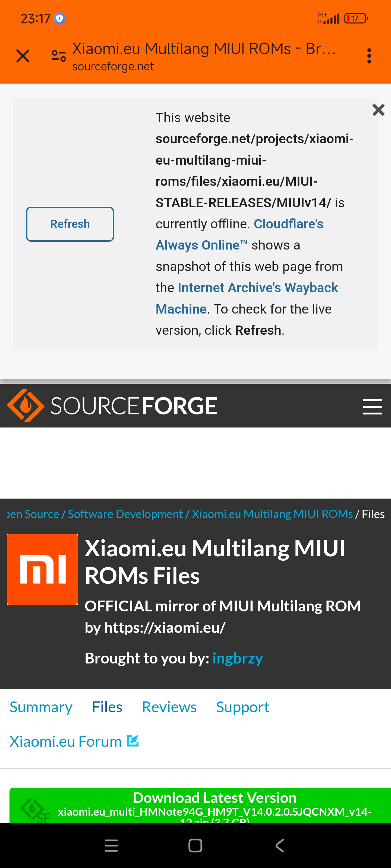The height and width of the screenshot is (868, 391).
Task: Open the Support tab
Action: pos(242,707)
